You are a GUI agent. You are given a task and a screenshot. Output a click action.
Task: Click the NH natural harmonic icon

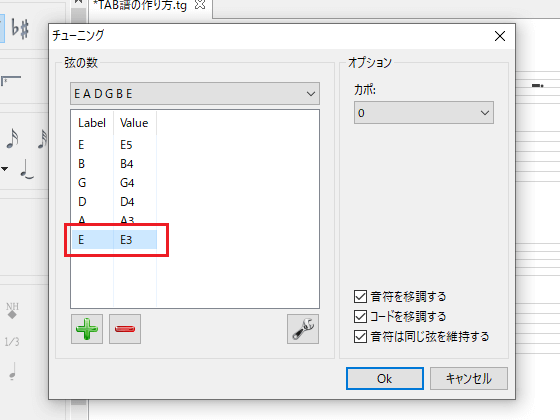tap(12, 310)
